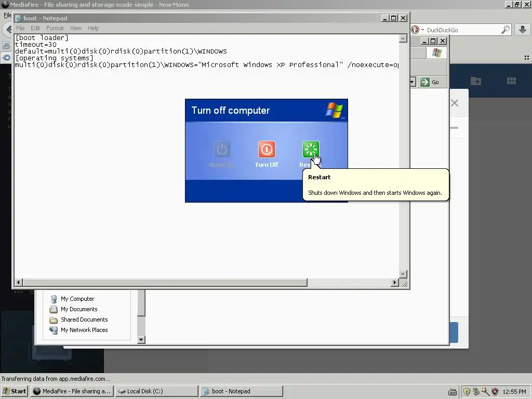Screen dimensions: 532x399
Task: Click the tools wrench tray icon
Action: 486,391
